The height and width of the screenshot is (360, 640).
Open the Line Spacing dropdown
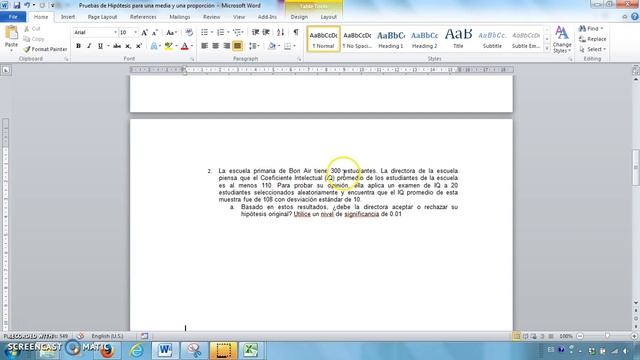click(x=254, y=46)
